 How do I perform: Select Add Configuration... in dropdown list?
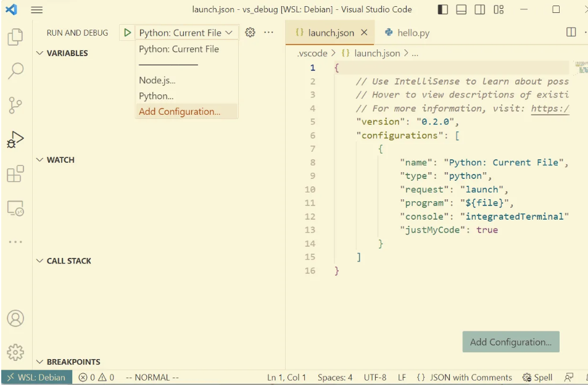click(186, 111)
